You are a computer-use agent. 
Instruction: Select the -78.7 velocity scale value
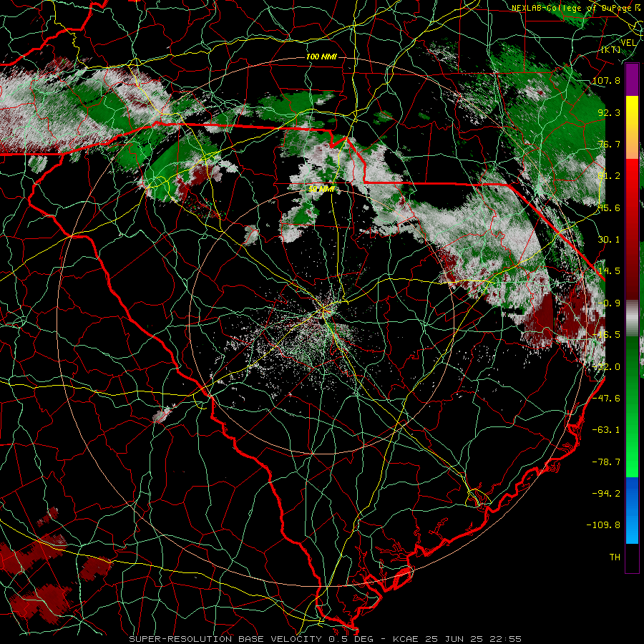coord(606,462)
